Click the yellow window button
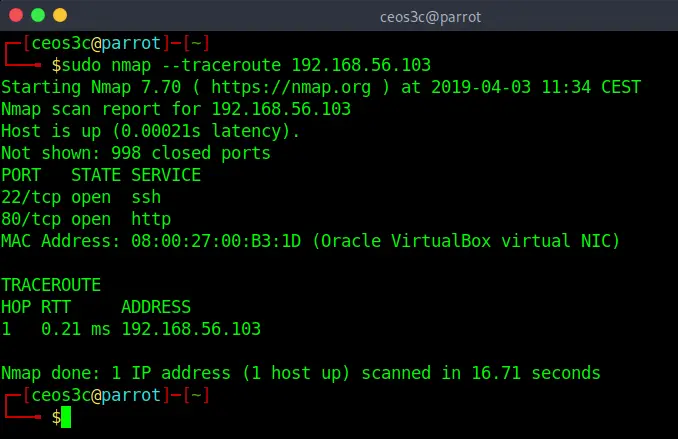This screenshot has height=439, width=678. coord(60,15)
